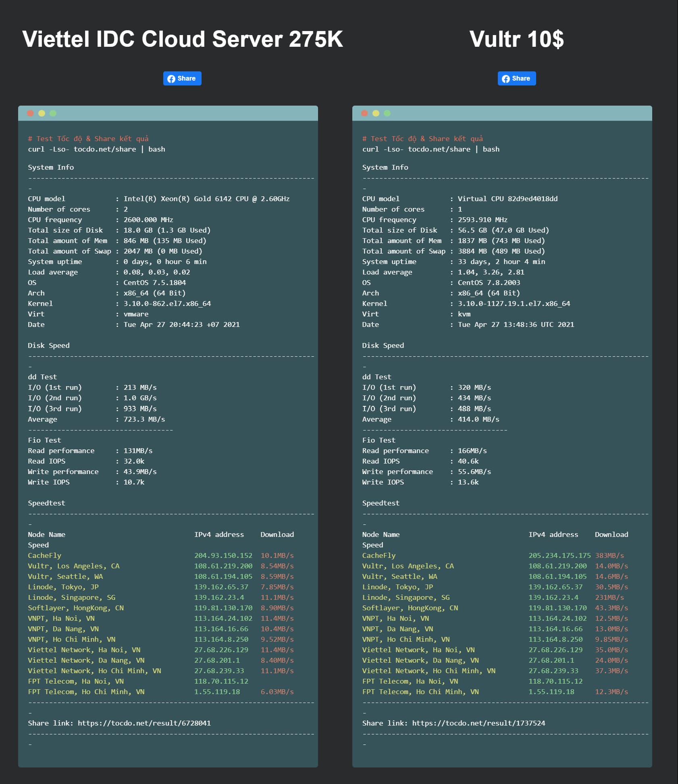Click Virt value vmware
The image size is (678, 784).
coord(136,314)
